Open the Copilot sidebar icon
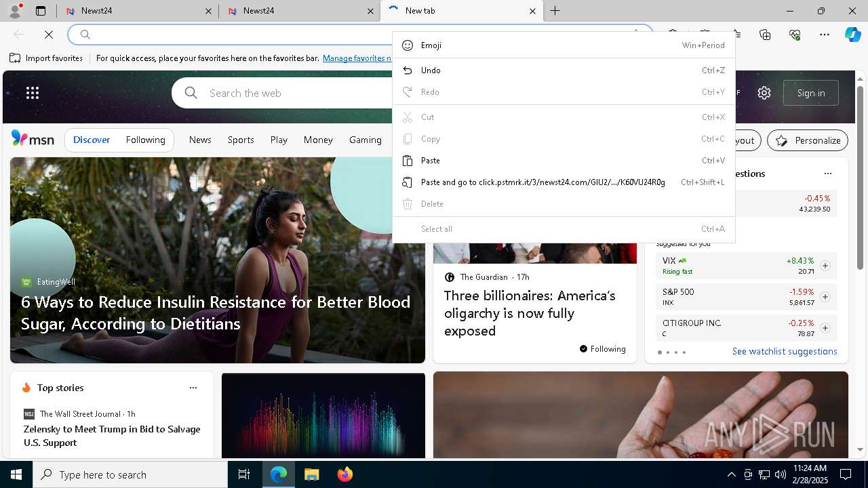Screen dimensions: 868x488 point(852,35)
